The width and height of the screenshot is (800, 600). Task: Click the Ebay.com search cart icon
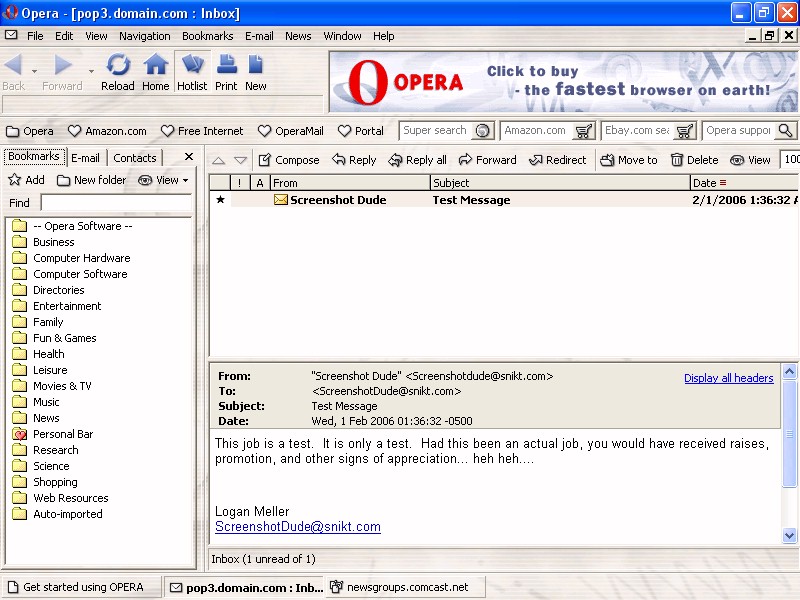point(684,131)
